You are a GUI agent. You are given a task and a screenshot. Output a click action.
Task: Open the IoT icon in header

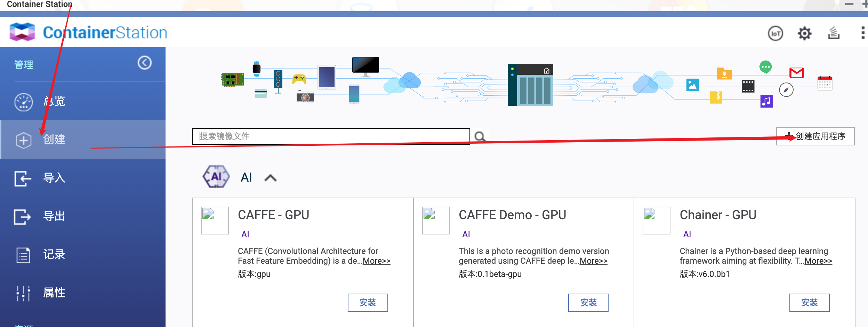tap(775, 33)
